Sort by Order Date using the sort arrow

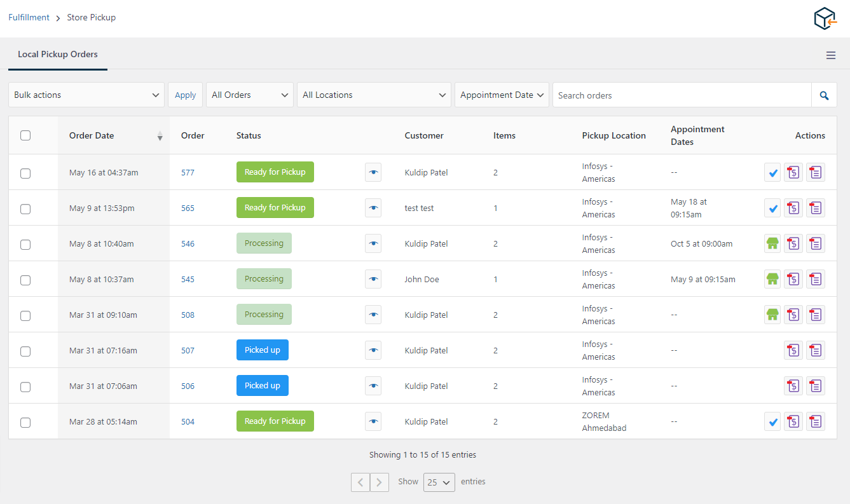pyautogui.click(x=160, y=135)
